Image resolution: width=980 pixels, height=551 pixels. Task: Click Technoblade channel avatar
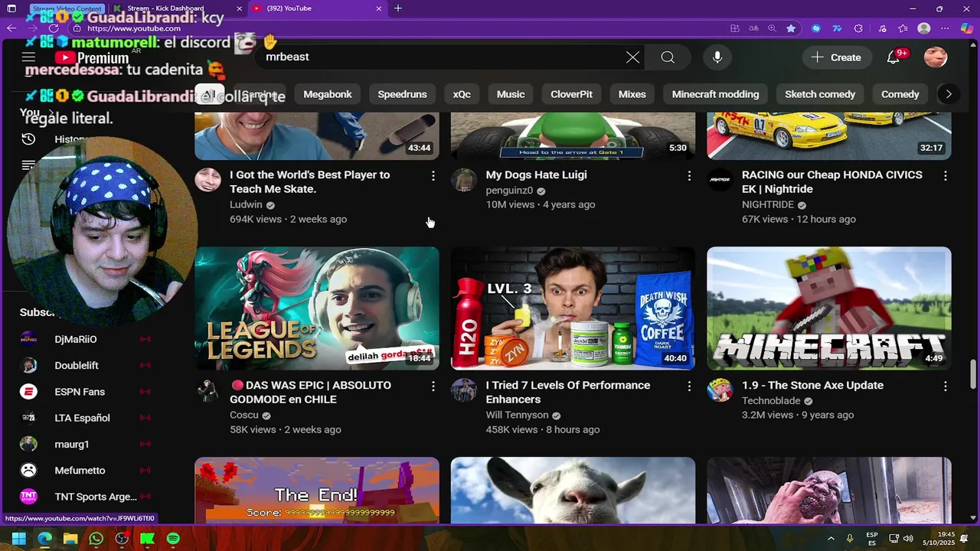click(720, 390)
